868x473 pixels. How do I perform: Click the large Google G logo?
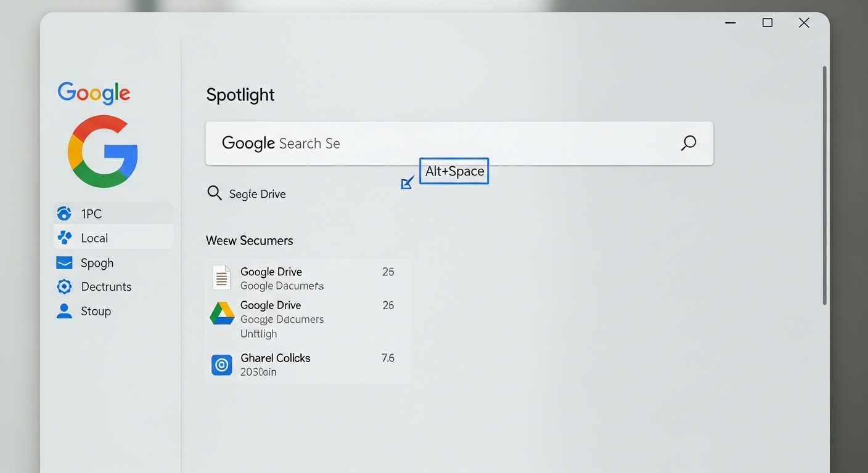(102, 152)
